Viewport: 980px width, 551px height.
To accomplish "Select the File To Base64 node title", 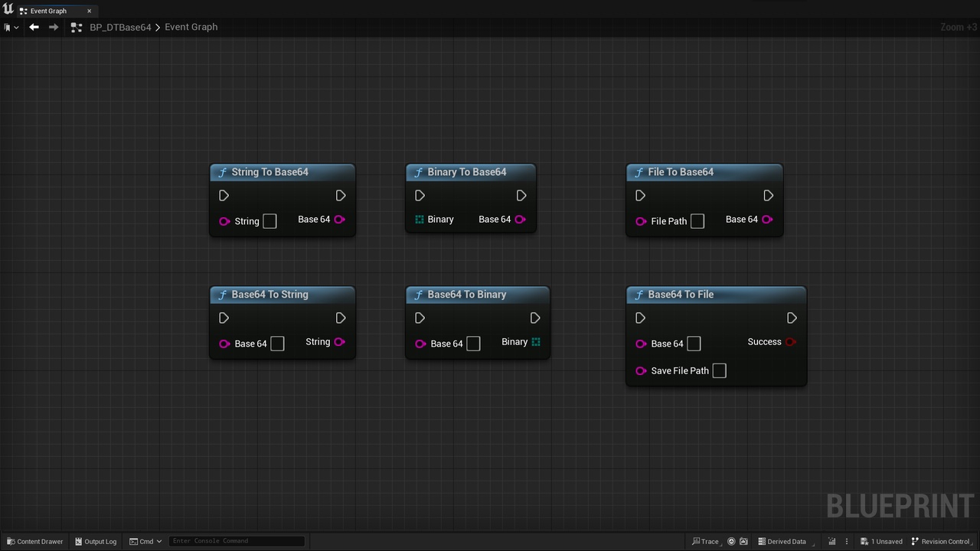I will pos(681,172).
